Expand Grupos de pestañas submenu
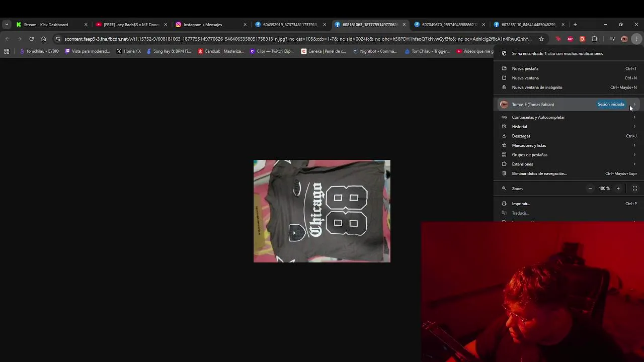Image resolution: width=644 pixels, height=362 pixels. 569,155
